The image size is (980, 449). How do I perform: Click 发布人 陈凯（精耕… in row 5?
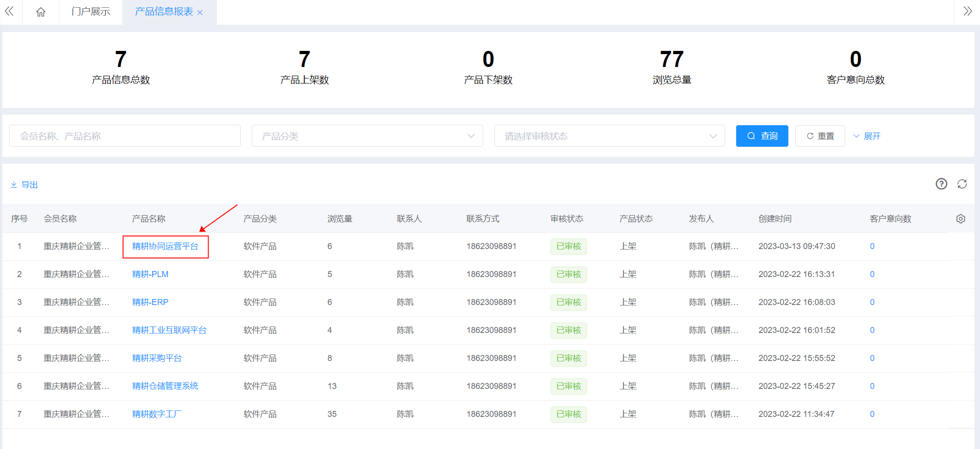tap(714, 358)
